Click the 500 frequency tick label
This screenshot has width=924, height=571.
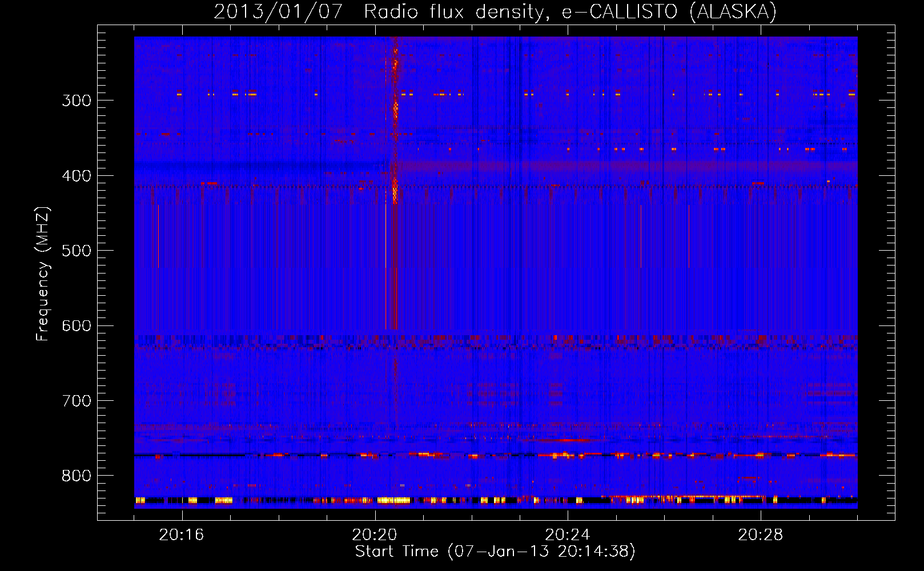[x=77, y=251]
